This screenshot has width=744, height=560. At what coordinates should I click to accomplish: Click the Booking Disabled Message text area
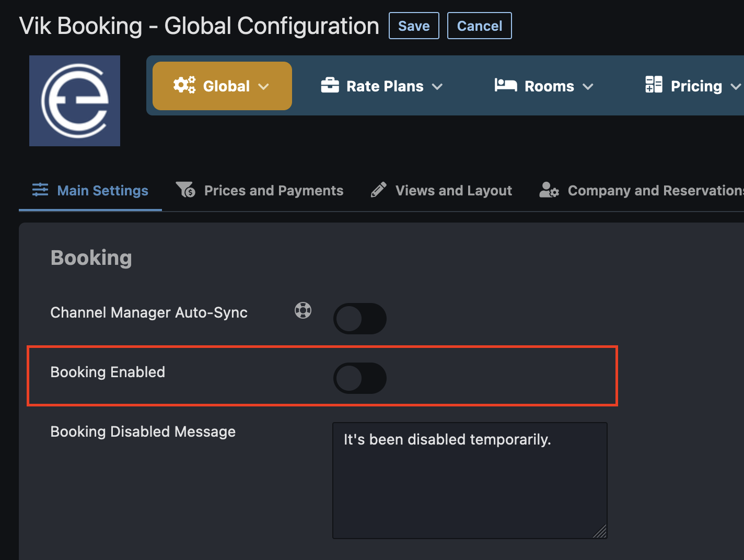(x=470, y=481)
